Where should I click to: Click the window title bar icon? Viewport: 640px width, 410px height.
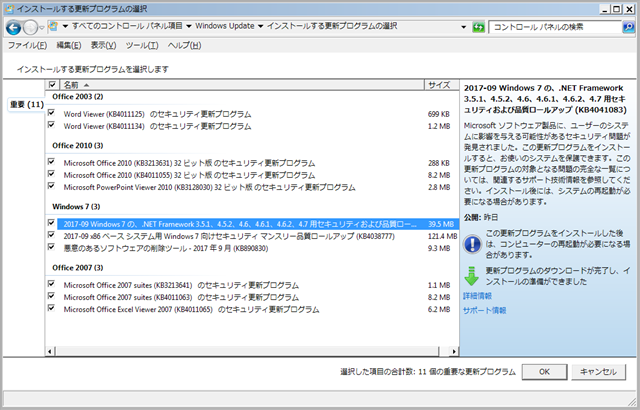9,9
